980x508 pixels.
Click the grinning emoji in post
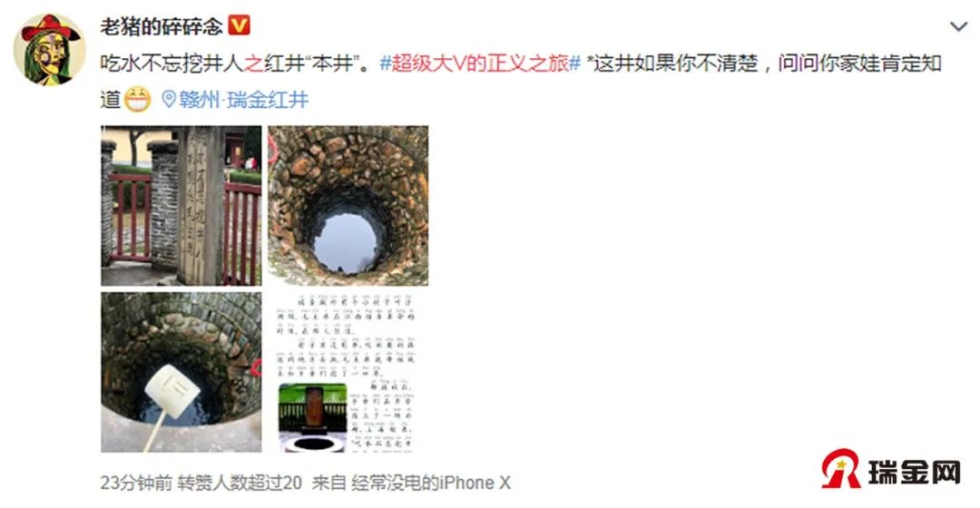coord(138,100)
